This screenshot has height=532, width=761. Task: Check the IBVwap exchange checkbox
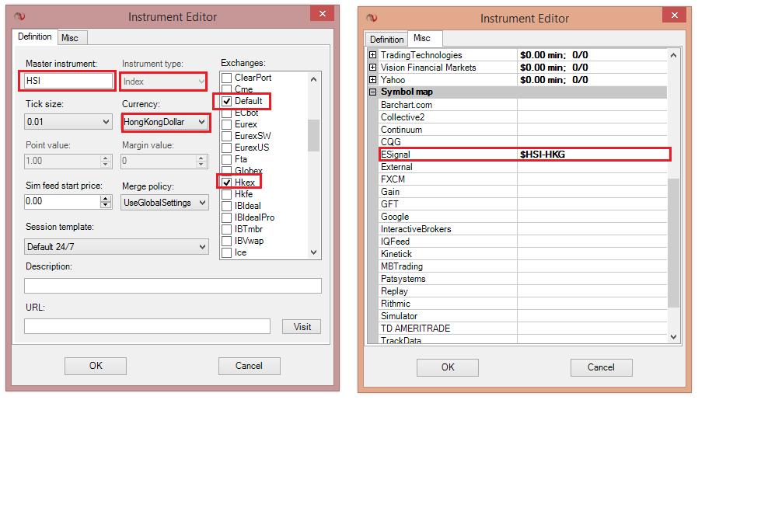pyautogui.click(x=227, y=241)
